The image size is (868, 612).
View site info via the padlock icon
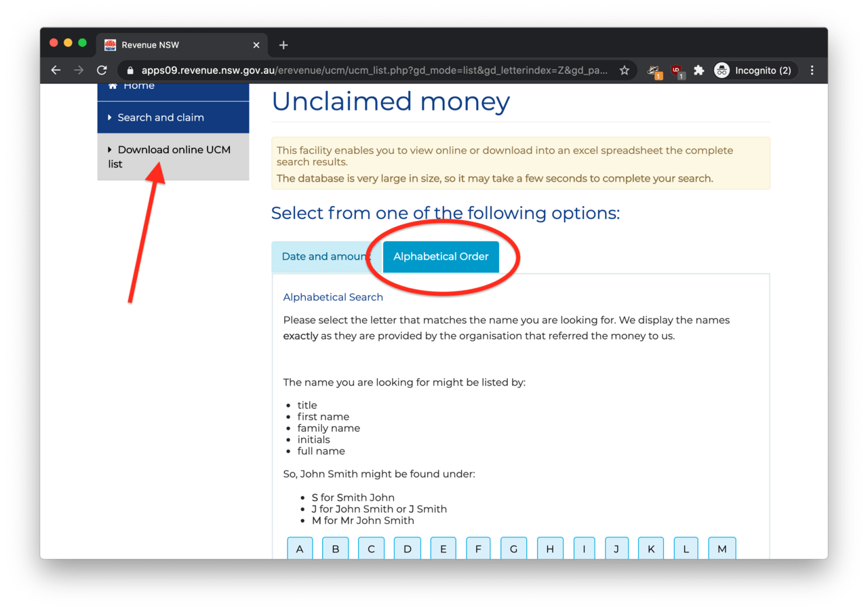130,70
